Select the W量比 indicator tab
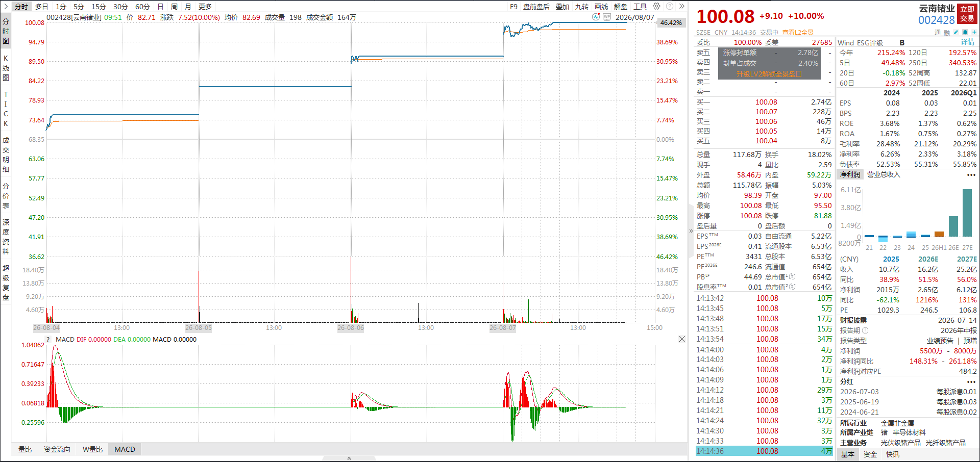Image resolution: width=980 pixels, height=462 pixels. (92, 449)
